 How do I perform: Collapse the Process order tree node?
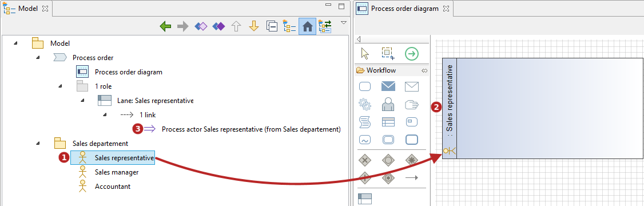click(38, 58)
